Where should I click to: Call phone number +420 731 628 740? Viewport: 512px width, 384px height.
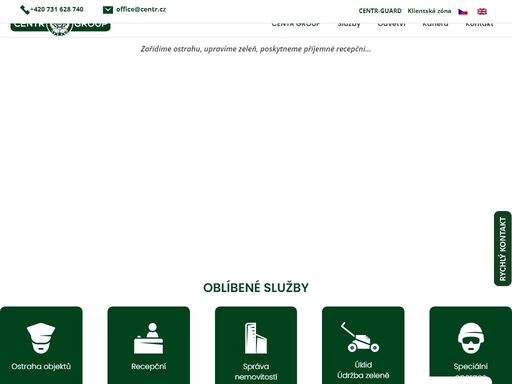tap(57, 10)
